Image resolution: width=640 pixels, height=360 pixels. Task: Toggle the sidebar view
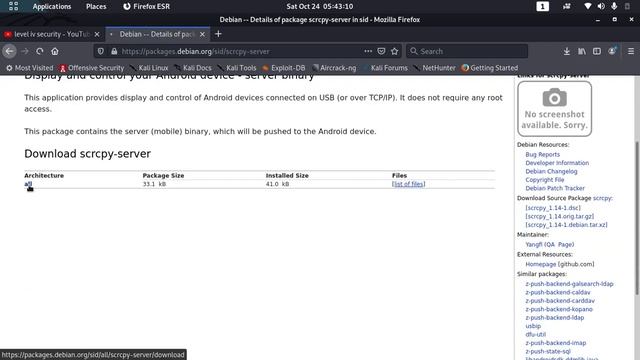[x=597, y=51]
